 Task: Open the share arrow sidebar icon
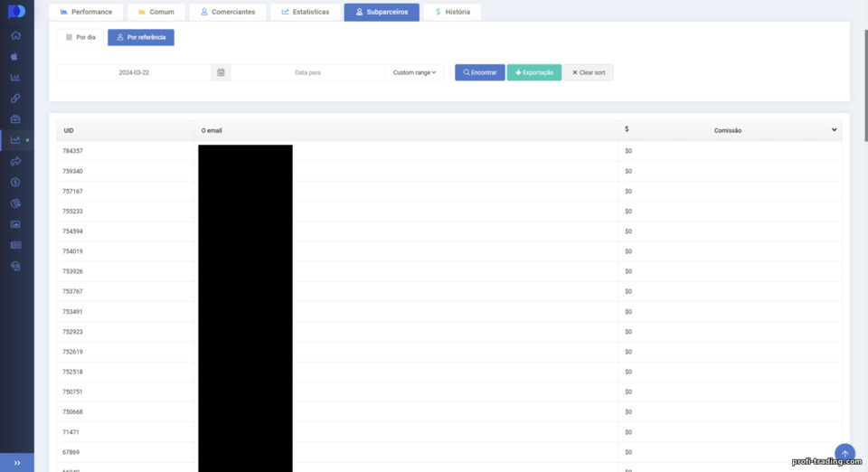click(x=15, y=161)
